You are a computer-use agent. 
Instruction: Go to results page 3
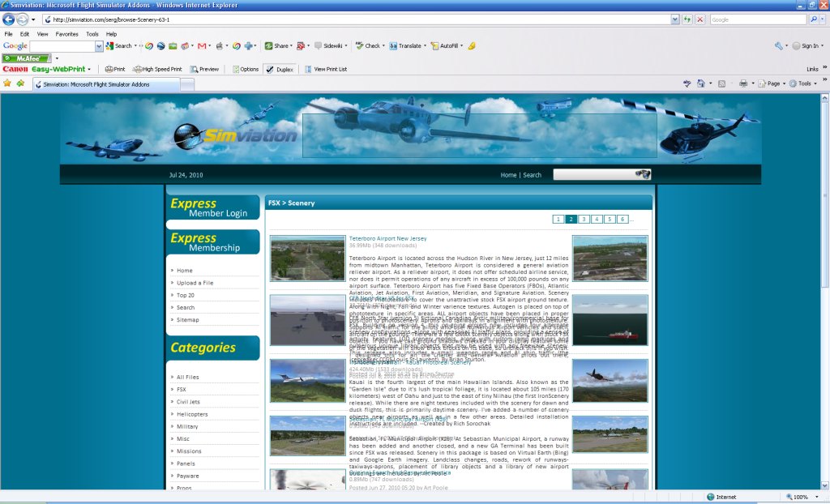coord(584,219)
